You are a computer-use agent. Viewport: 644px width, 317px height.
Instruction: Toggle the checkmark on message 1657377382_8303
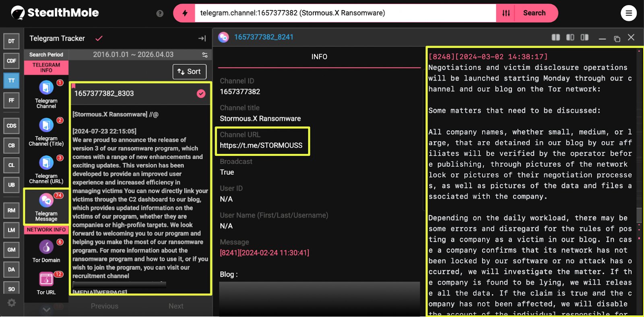[x=201, y=94]
